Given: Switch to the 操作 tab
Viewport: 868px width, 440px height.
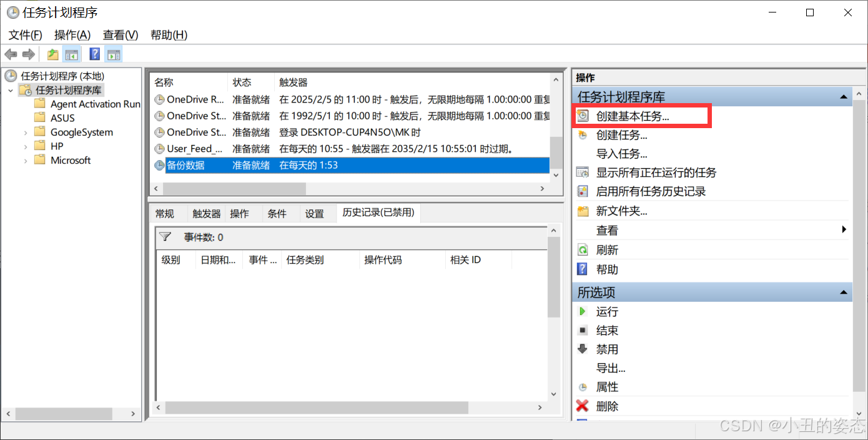Looking at the screenshot, I should pos(240,214).
